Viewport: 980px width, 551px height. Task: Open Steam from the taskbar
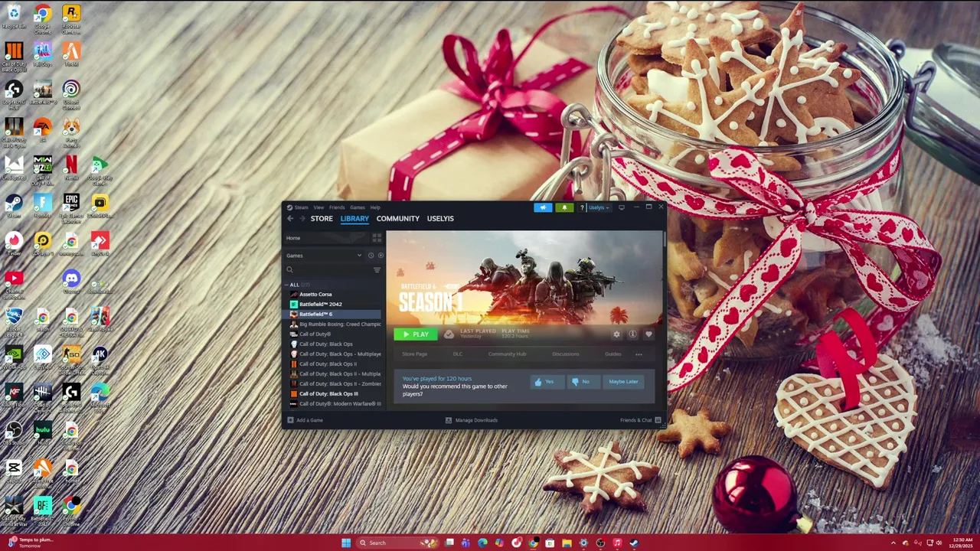634,543
